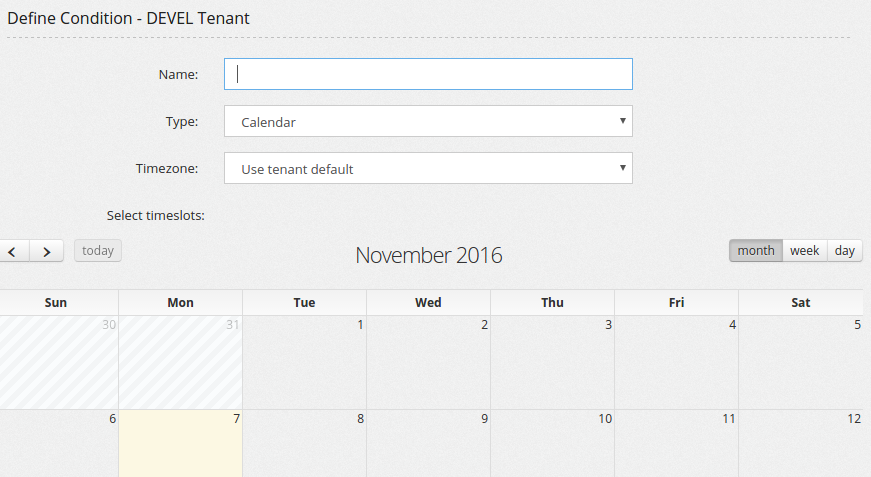Go to previous month with left arrow
The height and width of the screenshot is (477, 871).
pyautogui.click(x=12, y=251)
